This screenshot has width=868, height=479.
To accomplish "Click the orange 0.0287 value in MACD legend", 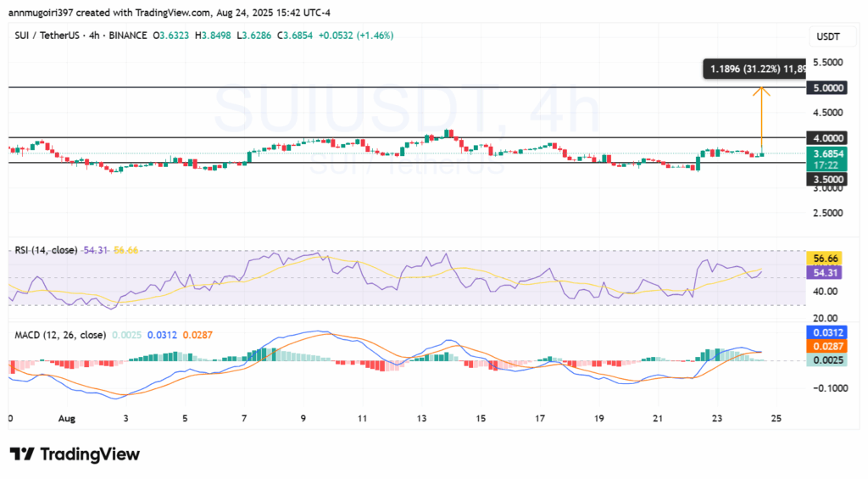I will (198, 335).
